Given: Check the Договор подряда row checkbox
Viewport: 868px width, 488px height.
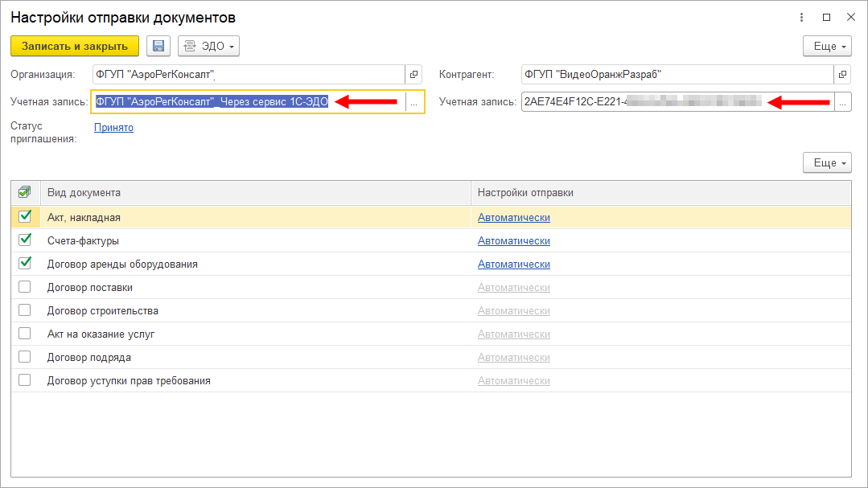Looking at the screenshot, I should (x=25, y=357).
